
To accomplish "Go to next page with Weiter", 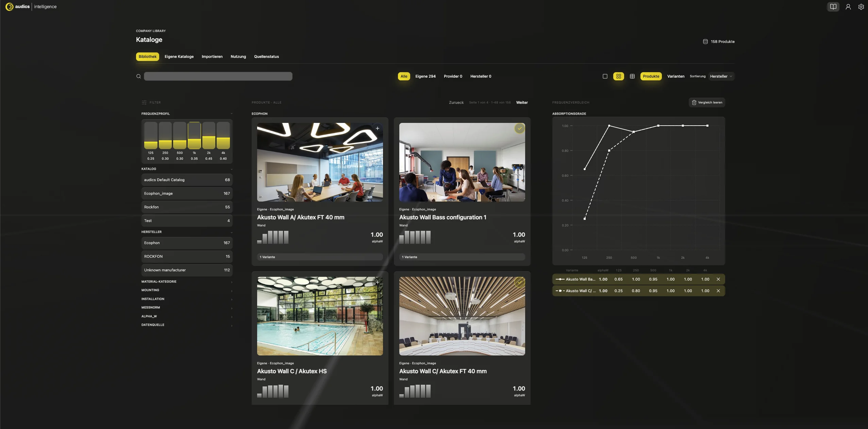I will click(x=522, y=102).
